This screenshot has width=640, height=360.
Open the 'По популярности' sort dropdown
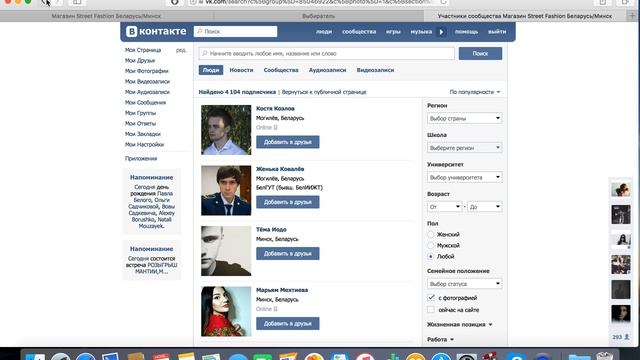(475, 92)
